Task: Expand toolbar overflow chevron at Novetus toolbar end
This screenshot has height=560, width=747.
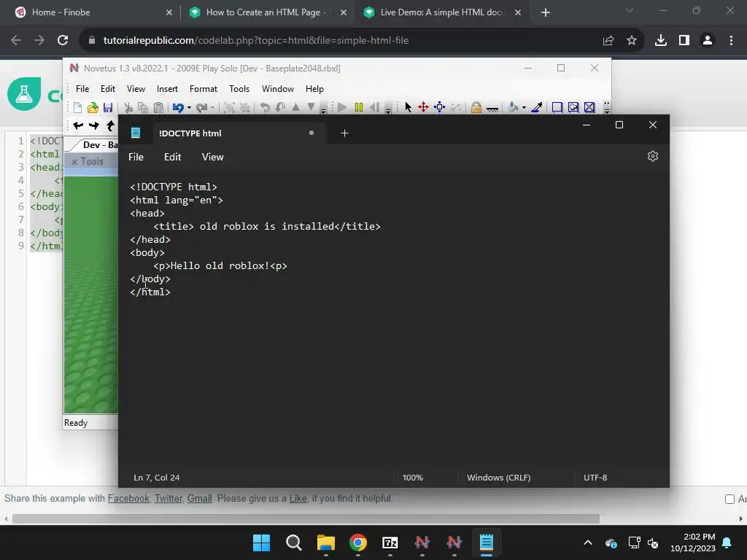Action: (x=607, y=107)
